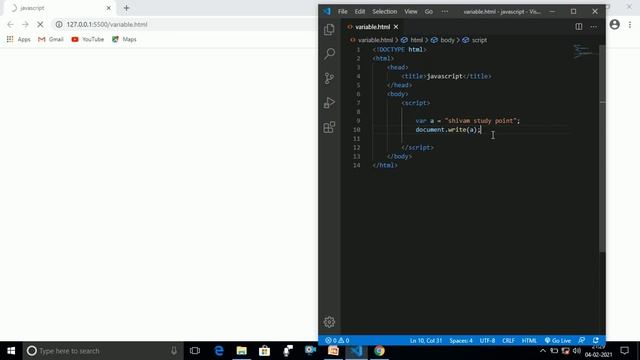The height and width of the screenshot is (360, 640).
Task: Open the Maps bookmark
Action: tap(124, 39)
